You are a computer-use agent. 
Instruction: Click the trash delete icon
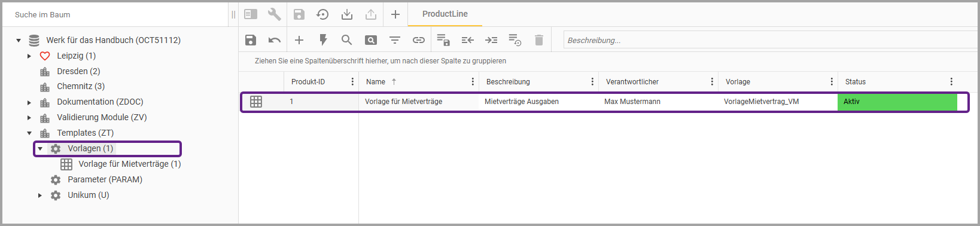[x=539, y=40]
